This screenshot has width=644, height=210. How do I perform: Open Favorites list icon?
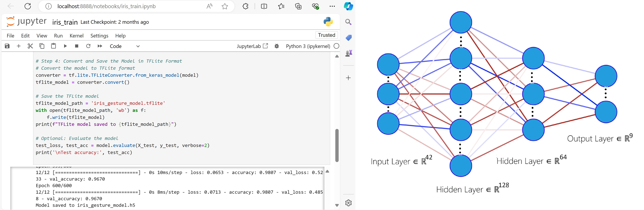(281, 6)
